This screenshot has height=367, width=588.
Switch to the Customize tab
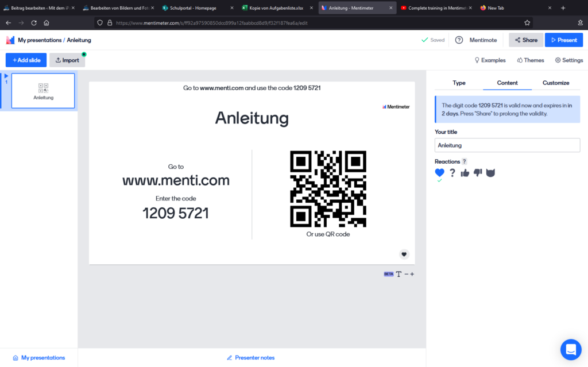(x=556, y=83)
